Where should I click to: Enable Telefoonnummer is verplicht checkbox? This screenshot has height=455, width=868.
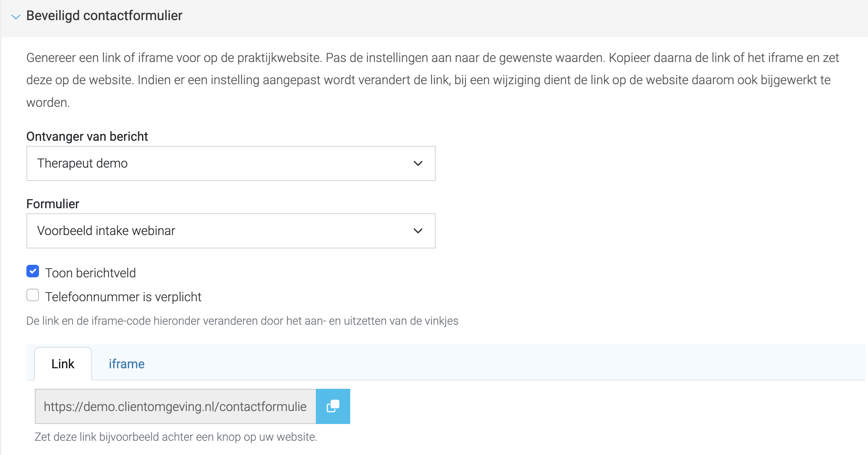click(33, 295)
